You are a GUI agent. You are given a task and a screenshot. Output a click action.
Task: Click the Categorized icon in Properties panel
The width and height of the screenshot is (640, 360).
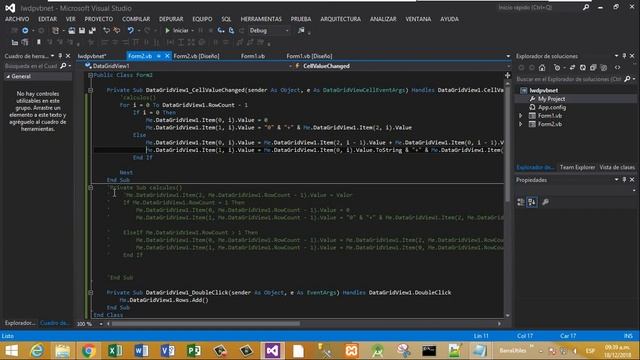point(521,202)
